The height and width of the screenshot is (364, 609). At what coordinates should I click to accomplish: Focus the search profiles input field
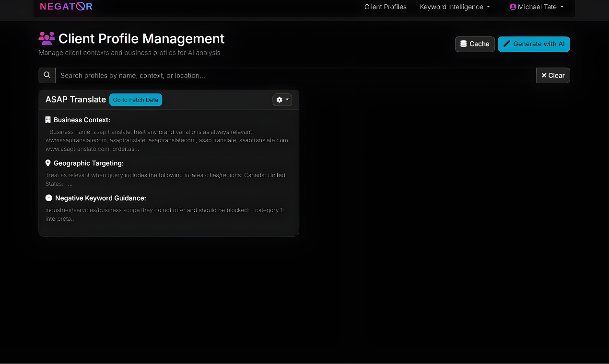point(295,75)
